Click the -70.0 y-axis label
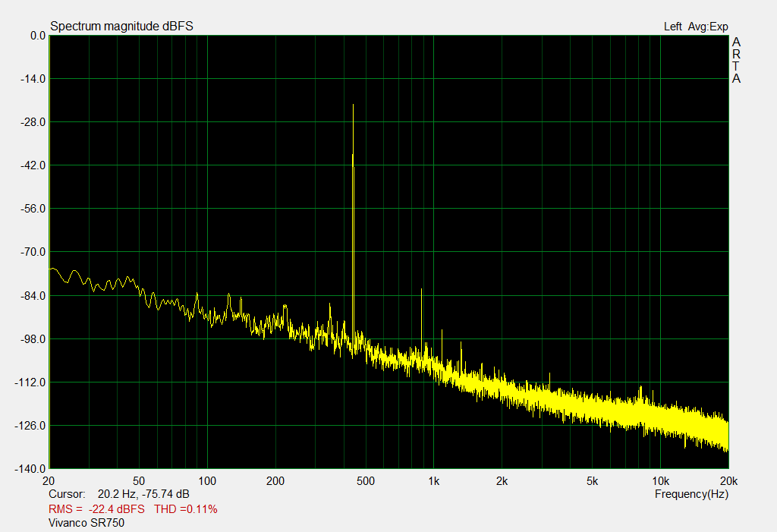 (33, 252)
